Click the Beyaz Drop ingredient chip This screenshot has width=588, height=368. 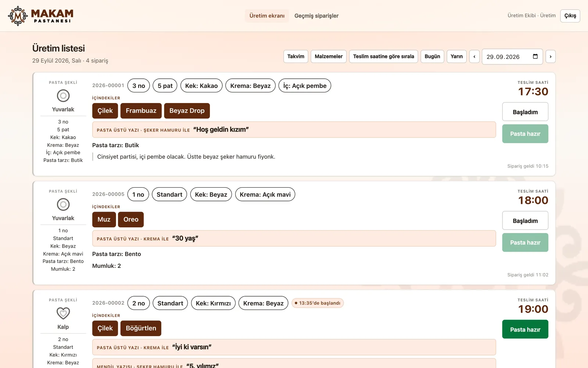187,111
